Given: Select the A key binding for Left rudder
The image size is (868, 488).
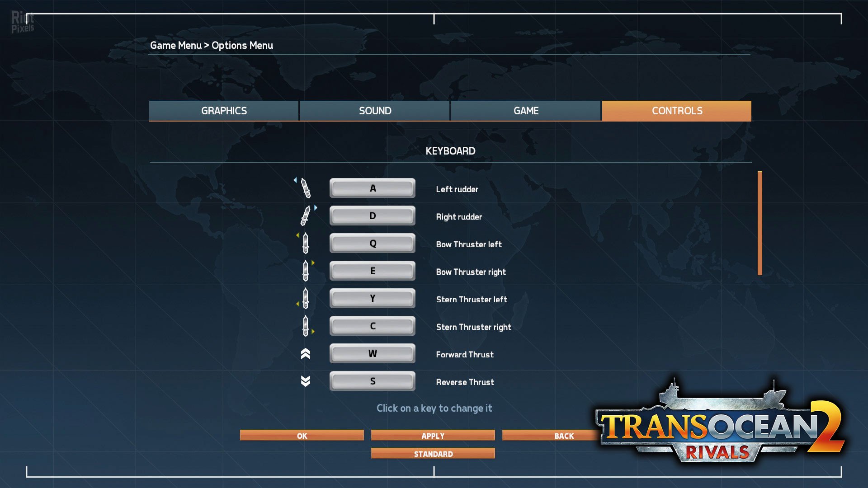Looking at the screenshot, I should click(x=372, y=188).
